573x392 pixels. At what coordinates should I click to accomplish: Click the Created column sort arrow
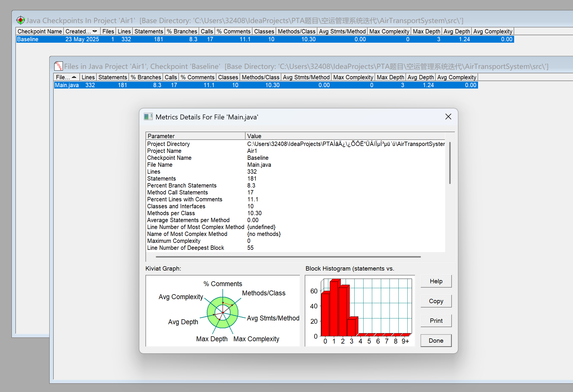[x=95, y=31]
